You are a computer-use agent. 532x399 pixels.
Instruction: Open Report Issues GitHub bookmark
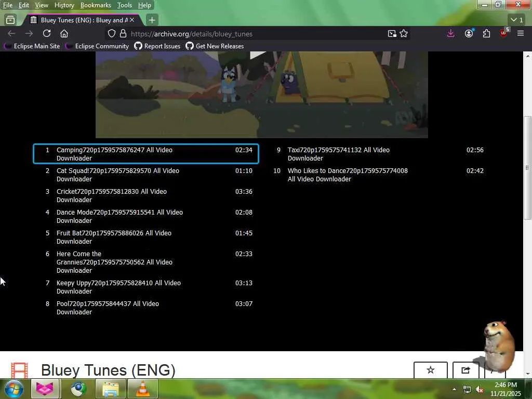tap(157, 46)
